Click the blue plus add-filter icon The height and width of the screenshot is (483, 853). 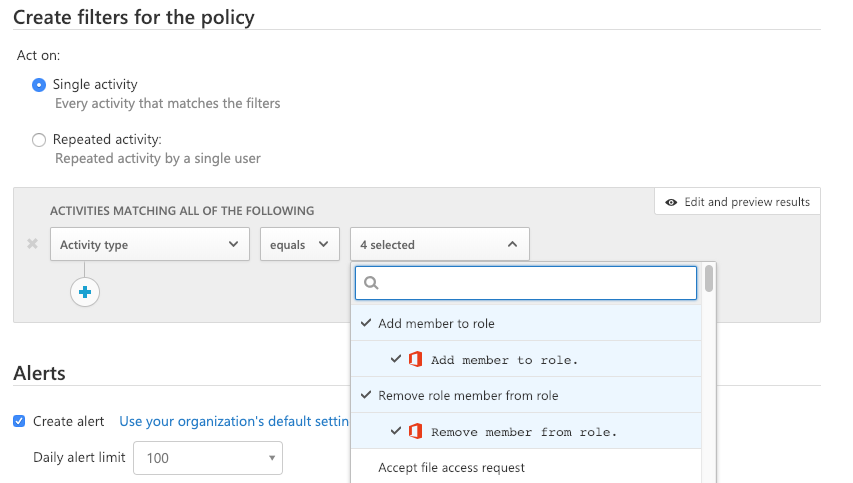[x=85, y=293]
